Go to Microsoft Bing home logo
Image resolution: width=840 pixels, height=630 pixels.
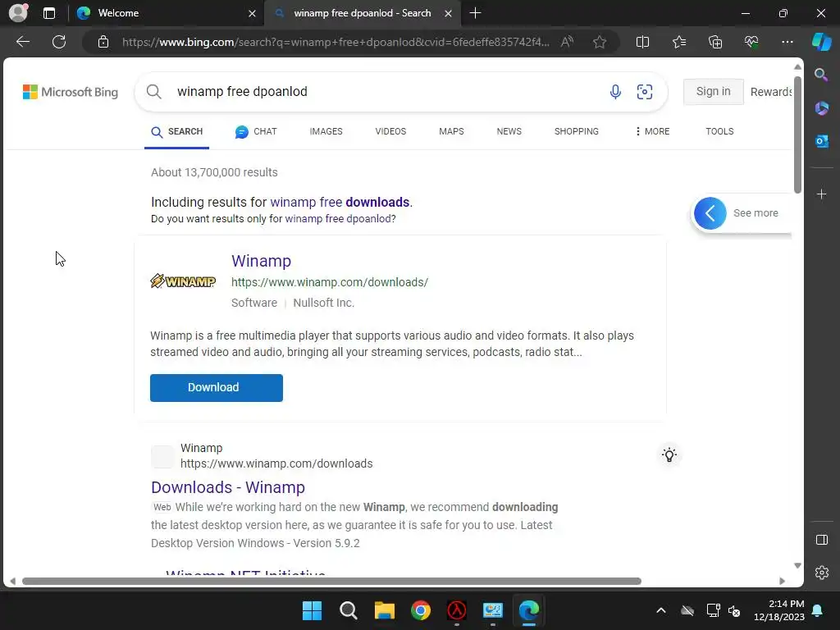point(71,92)
